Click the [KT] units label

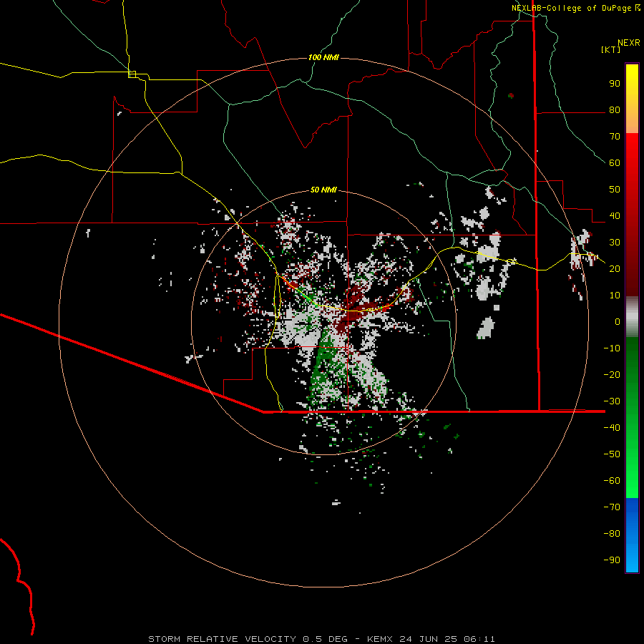coord(611,49)
